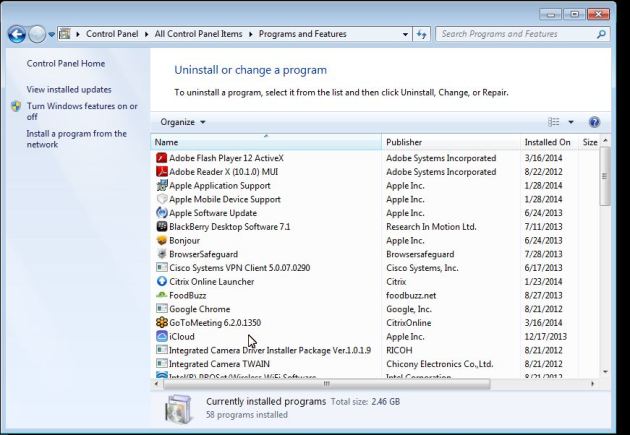Image resolution: width=630 pixels, height=435 pixels.
Task: Sort by the Installed On column header
Action: click(x=549, y=142)
